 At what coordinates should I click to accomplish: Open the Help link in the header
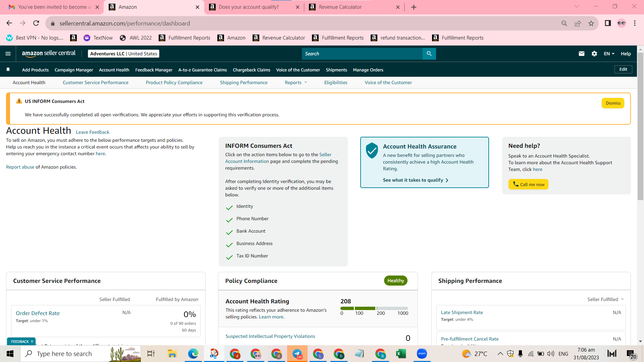pyautogui.click(x=626, y=54)
